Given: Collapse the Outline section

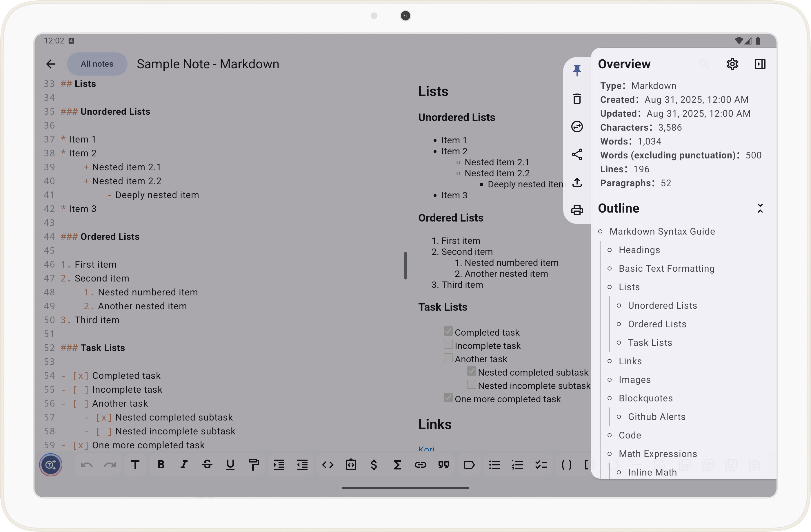Looking at the screenshot, I should [x=760, y=208].
